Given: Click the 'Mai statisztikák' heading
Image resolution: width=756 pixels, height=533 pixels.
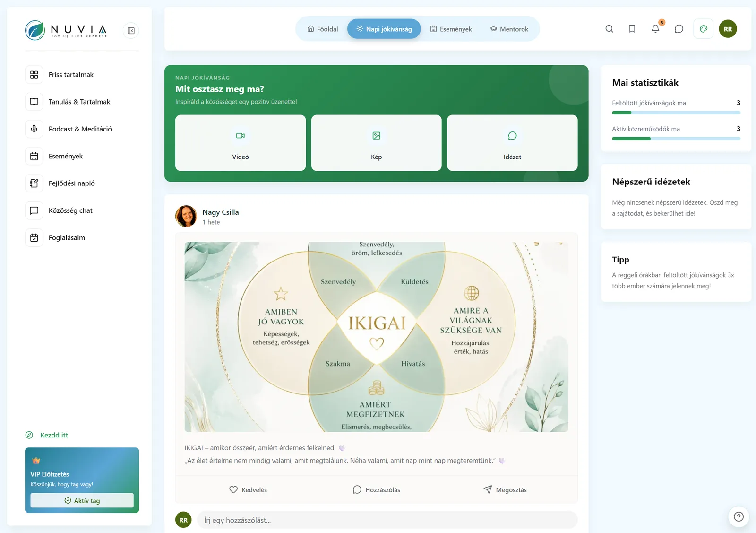Looking at the screenshot, I should [x=645, y=83].
